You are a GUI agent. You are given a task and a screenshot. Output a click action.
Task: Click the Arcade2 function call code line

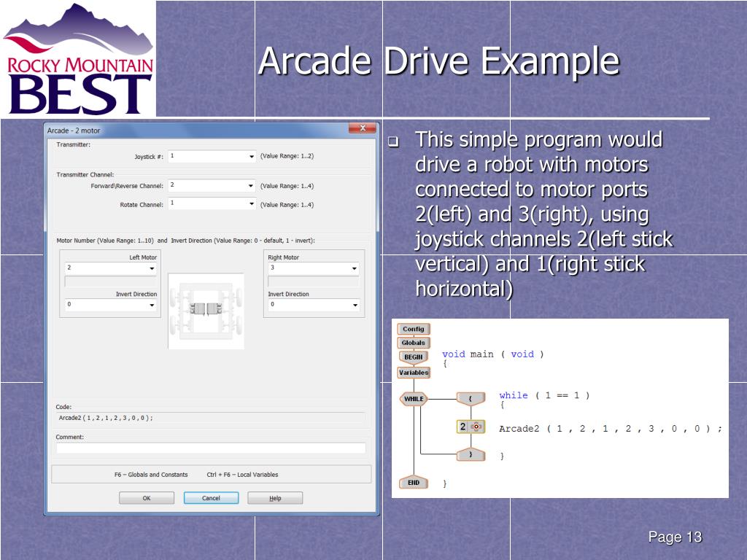611,429
